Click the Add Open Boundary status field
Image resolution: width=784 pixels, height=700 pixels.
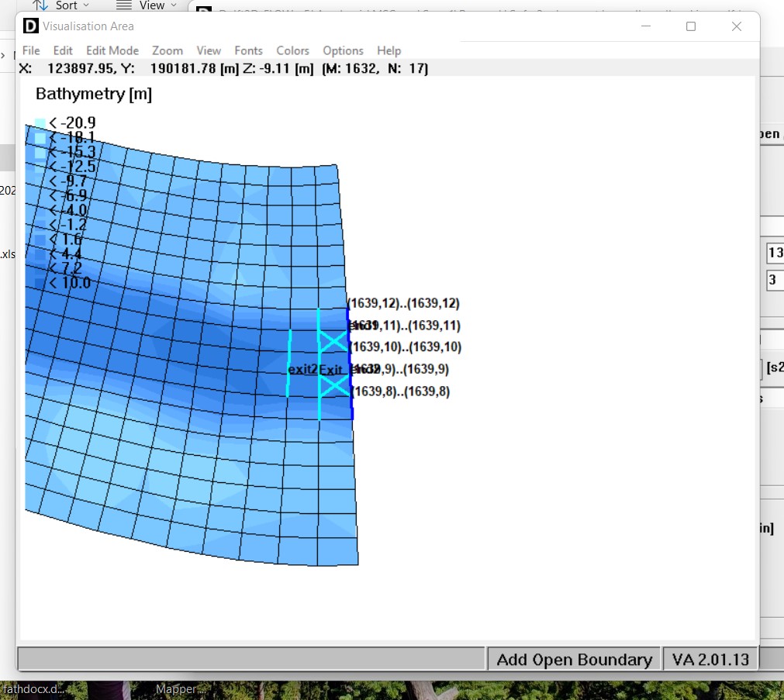pos(574,660)
